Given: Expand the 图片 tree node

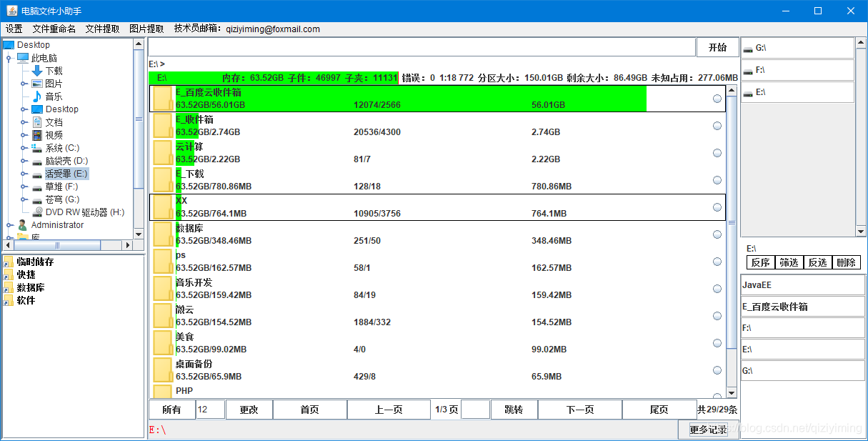Looking at the screenshot, I should tap(24, 84).
